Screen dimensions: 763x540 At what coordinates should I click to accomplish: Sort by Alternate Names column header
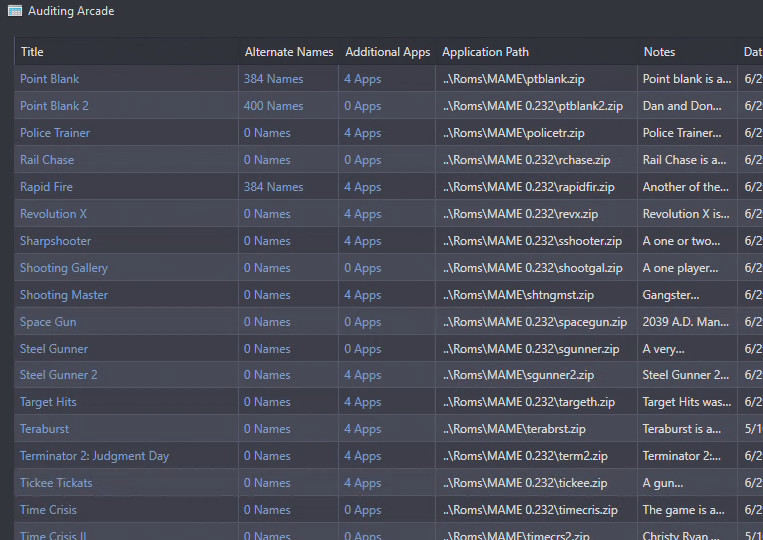[x=289, y=52]
